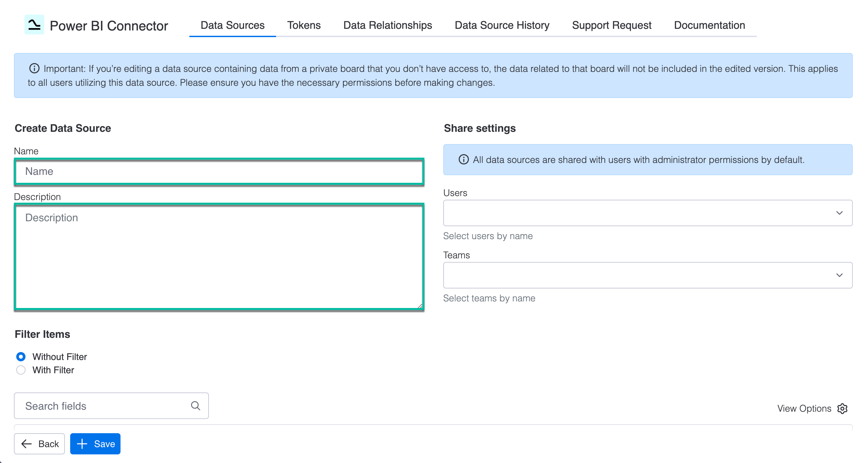Click the info icon in Important banner

click(34, 69)
